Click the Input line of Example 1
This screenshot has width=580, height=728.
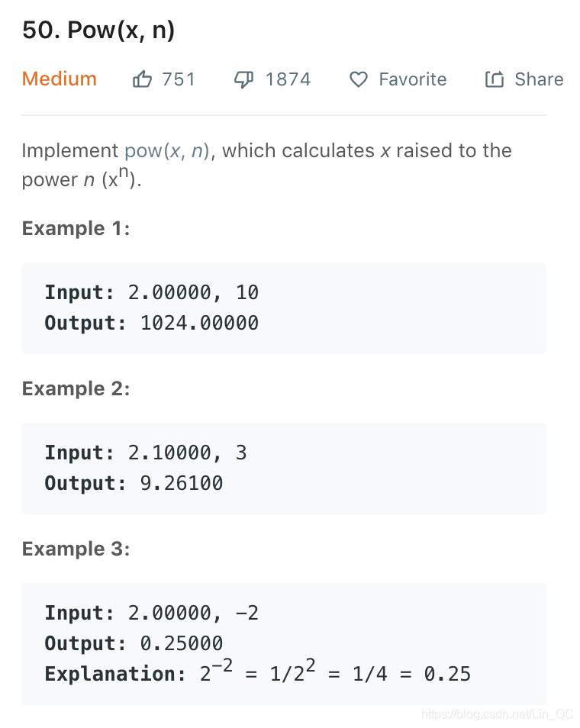[152, 292]
